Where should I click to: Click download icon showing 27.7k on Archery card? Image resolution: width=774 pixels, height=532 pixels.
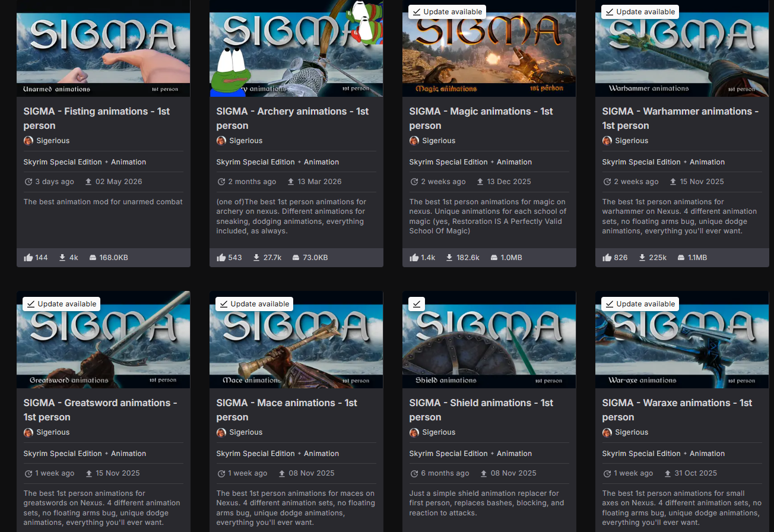[256, 258]
